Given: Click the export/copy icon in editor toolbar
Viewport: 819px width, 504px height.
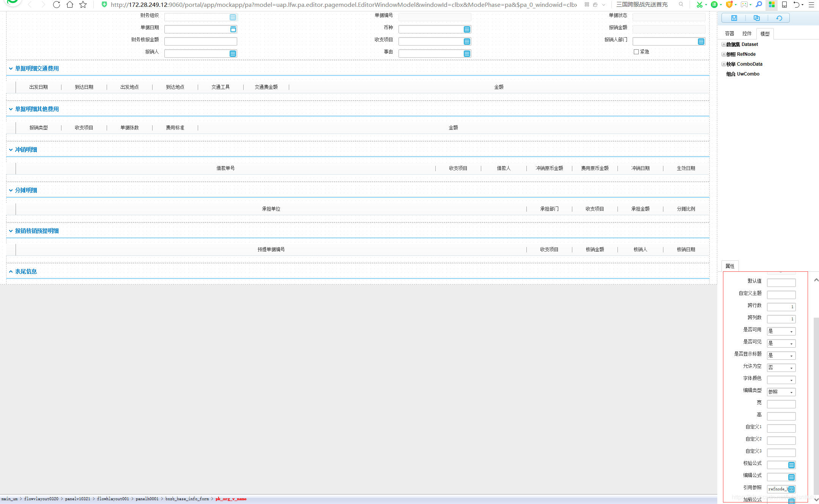Looking at the screenshot, I should click(x=756, y=18).
